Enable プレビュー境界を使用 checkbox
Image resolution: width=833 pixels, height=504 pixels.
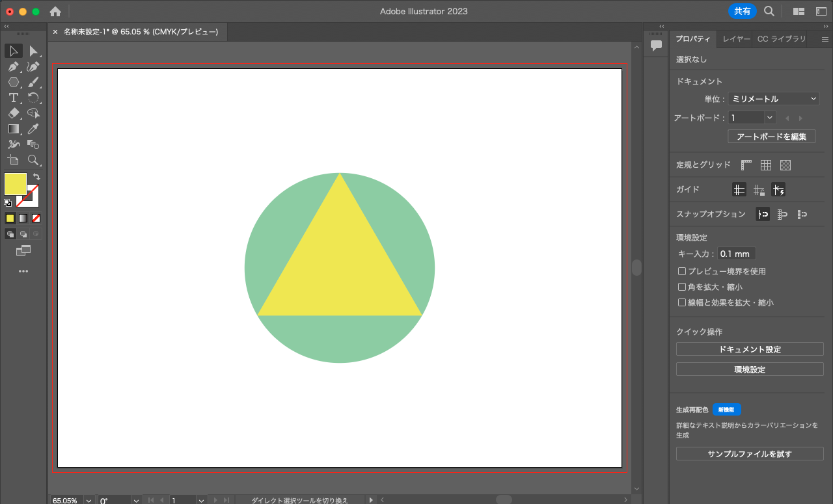click(682, 271)
